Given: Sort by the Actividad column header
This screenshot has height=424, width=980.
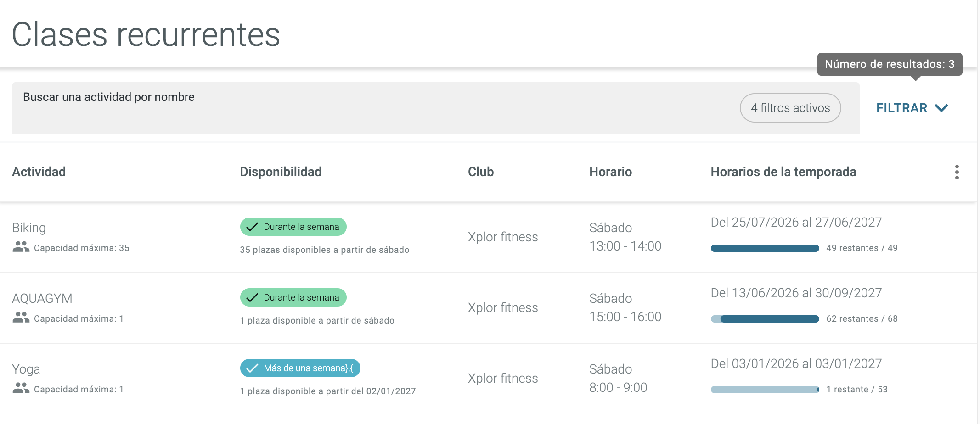Looking at the screenshot, I should (x=39, y=172).
